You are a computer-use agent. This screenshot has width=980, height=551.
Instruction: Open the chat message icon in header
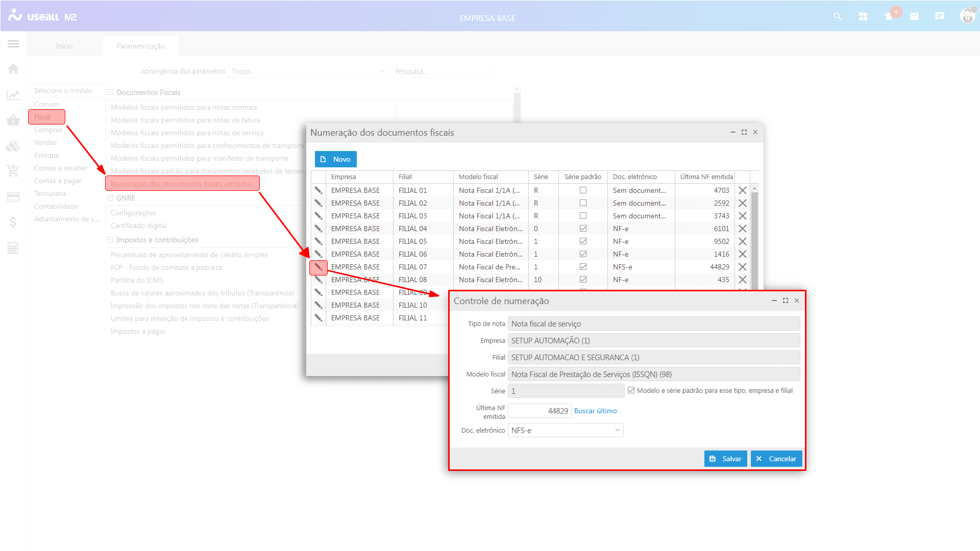pyautogui.click(x=940, y=16)
